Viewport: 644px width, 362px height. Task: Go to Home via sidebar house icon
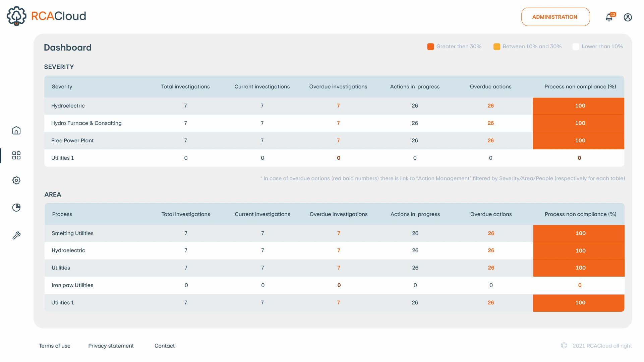pos(16,131)
